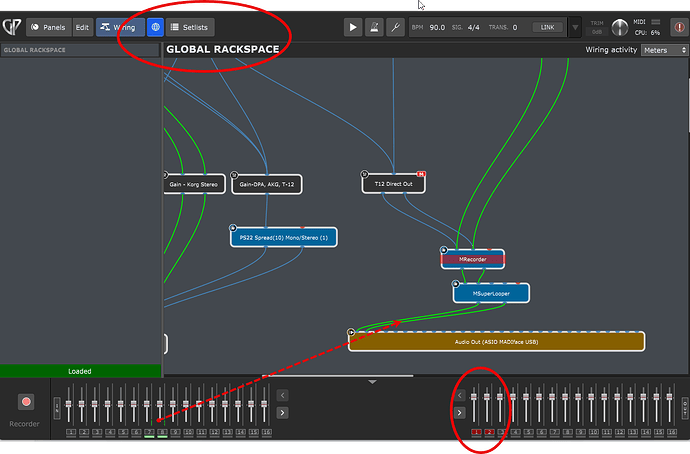
Task: Select the T12 Direct Out plugin block
Action: pos(393,184)
